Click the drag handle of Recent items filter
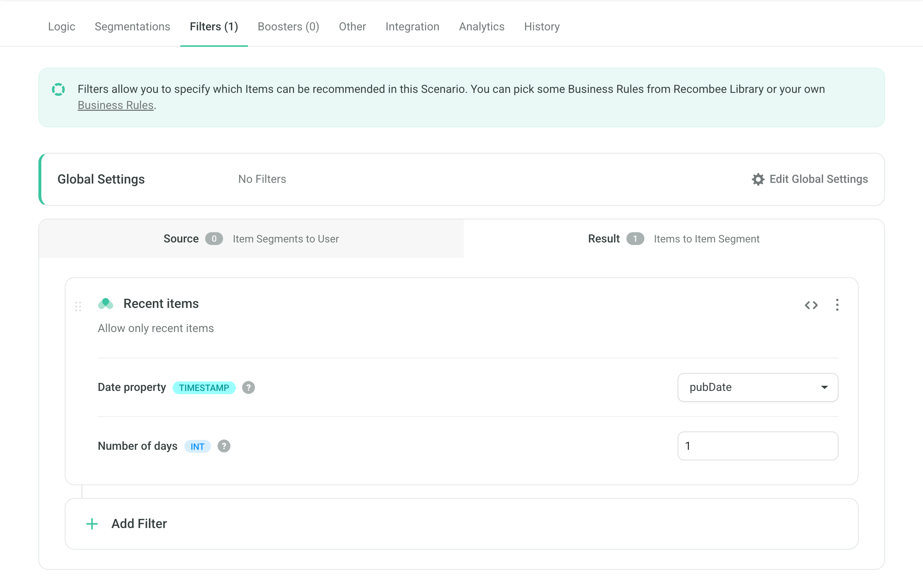This screenshot has height=588, width=923. 78,306
